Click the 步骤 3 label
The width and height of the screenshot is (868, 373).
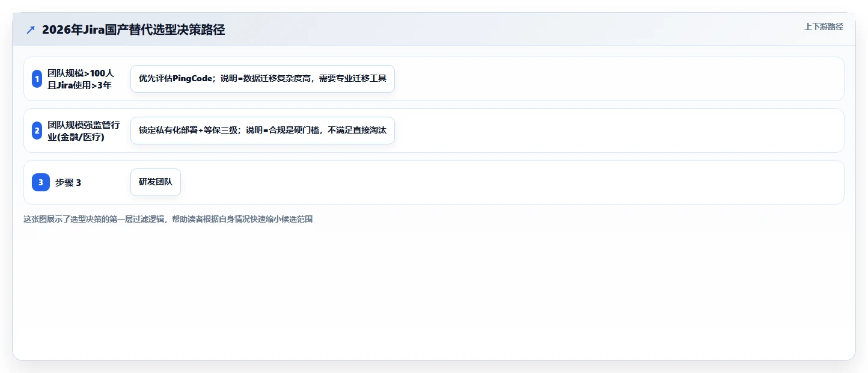pyautogui.click(x=68, y=182)
